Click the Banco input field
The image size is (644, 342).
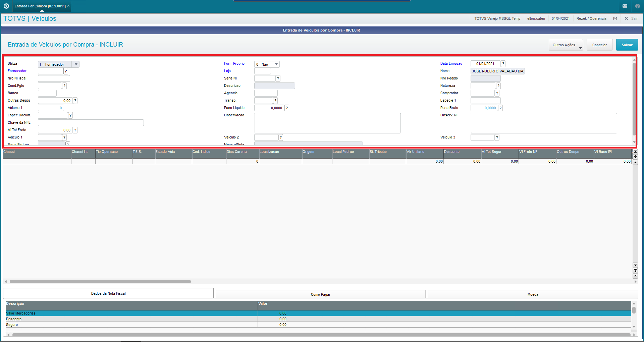point(47,93)
